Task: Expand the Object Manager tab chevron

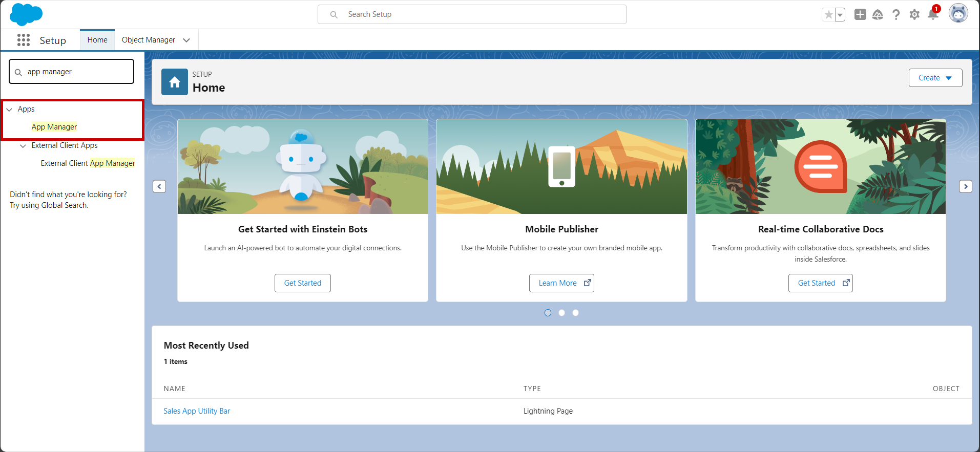Action: (x=186, y=40)
